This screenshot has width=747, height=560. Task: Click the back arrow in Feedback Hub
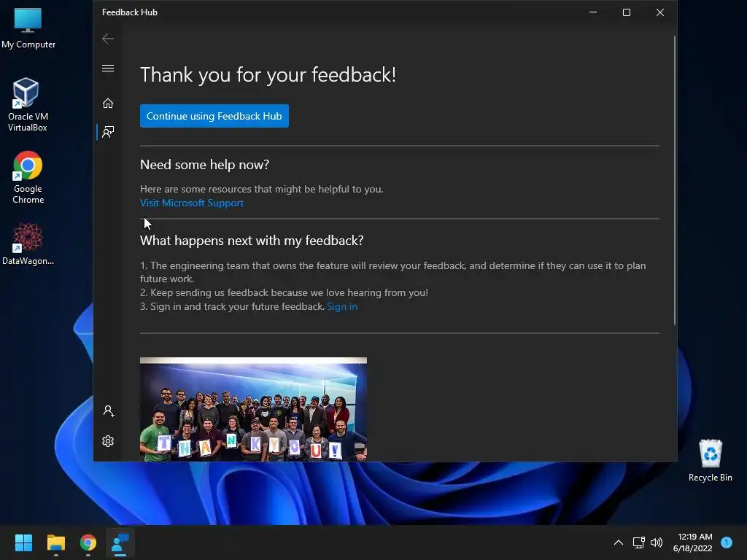pos(108,39)
